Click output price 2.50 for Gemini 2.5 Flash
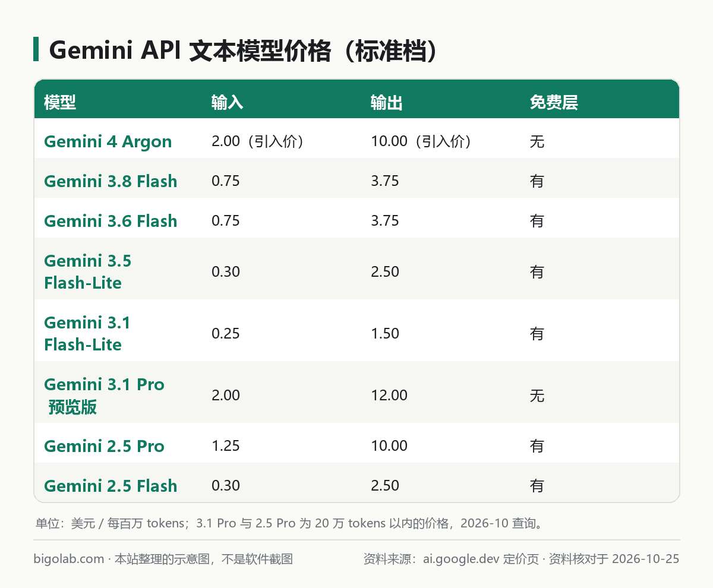Screen dimensions: 713x588 pos(385,486)
